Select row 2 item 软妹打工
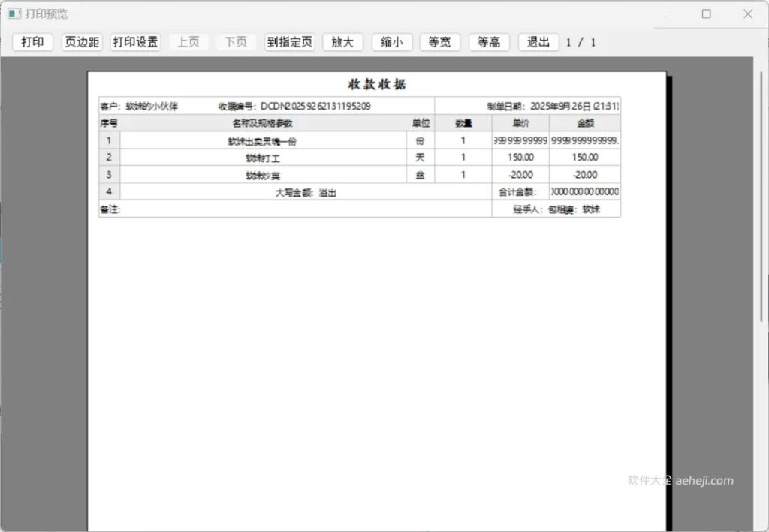Screen dimensions: 769x532 [263, 157]
